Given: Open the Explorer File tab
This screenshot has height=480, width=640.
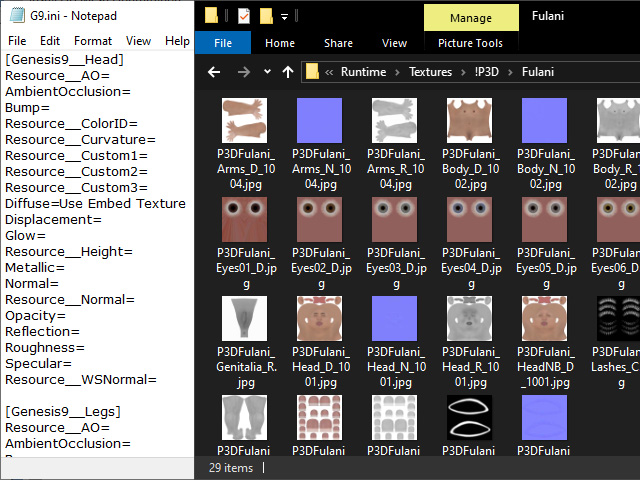Looking at the screenshot, I should click(223, 43).
